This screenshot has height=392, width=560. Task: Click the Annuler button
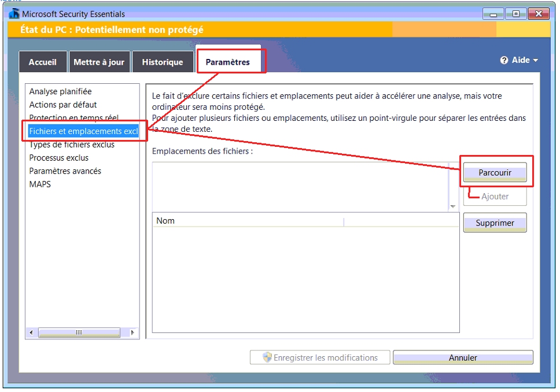(463, 357)
